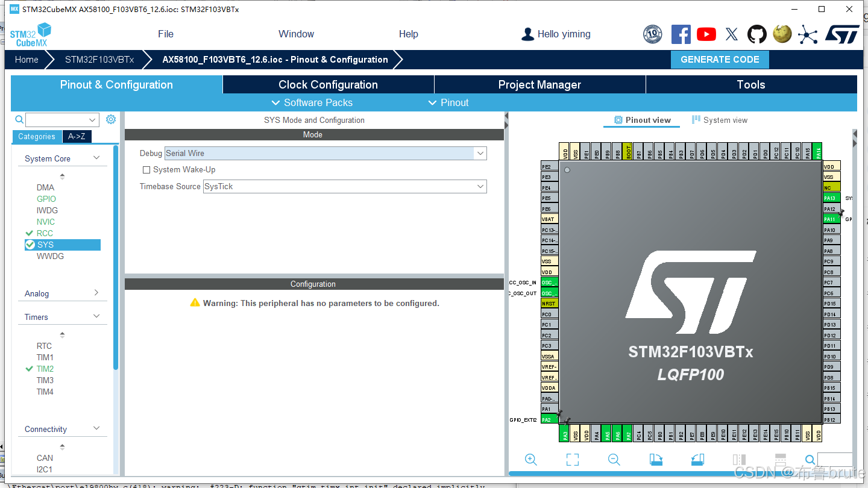Select CAN under Connectivity
Image resolution: width=868 pixels, height=488 pixels.
[45, 458]
